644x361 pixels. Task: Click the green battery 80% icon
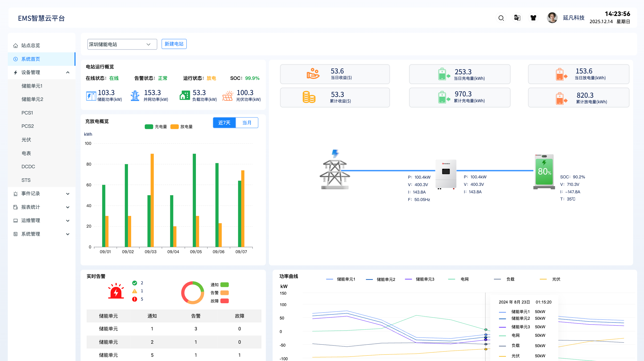click(x=544, y=172)
